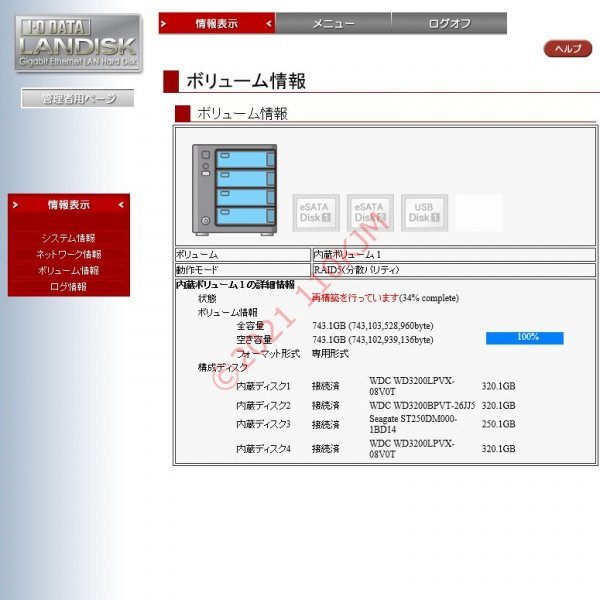Select the third drive bay of NAS illustration
Image resolution: width=600 pixels, height=600 pixels.
(x=245, y=197)
